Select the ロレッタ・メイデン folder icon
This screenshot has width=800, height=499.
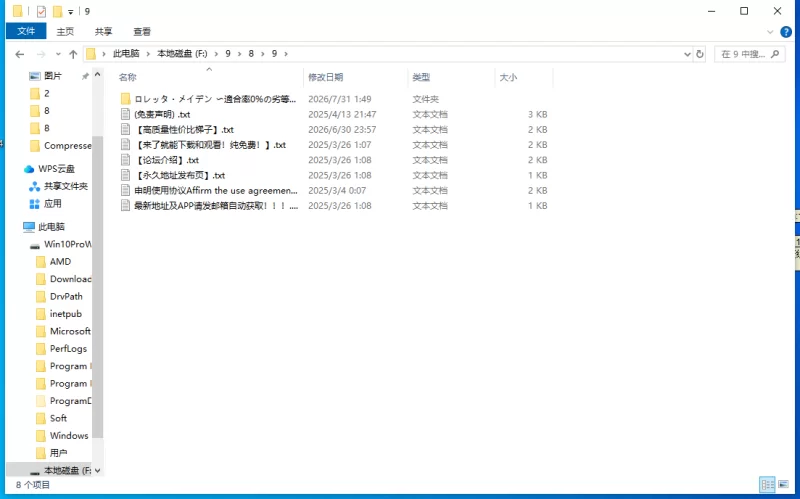click(126, 99)
